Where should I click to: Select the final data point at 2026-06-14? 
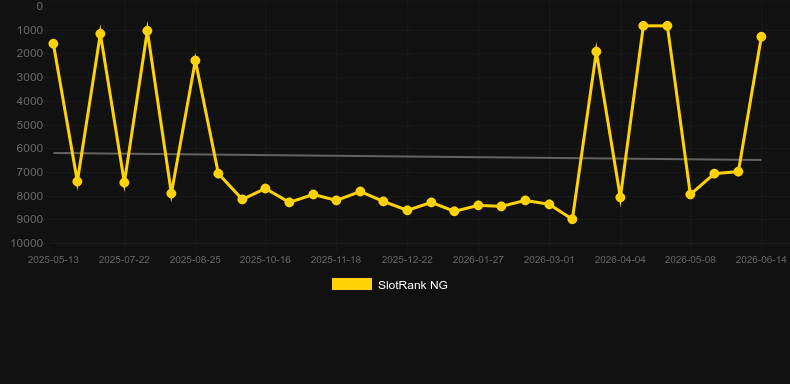pyautogui.click(x=761, y=37)
